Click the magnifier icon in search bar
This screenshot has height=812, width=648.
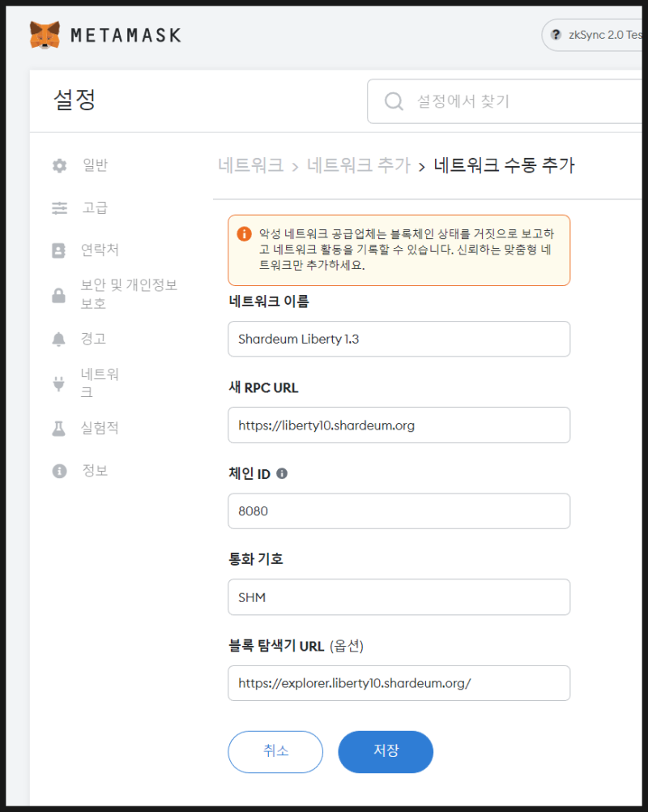click(394, 100)
